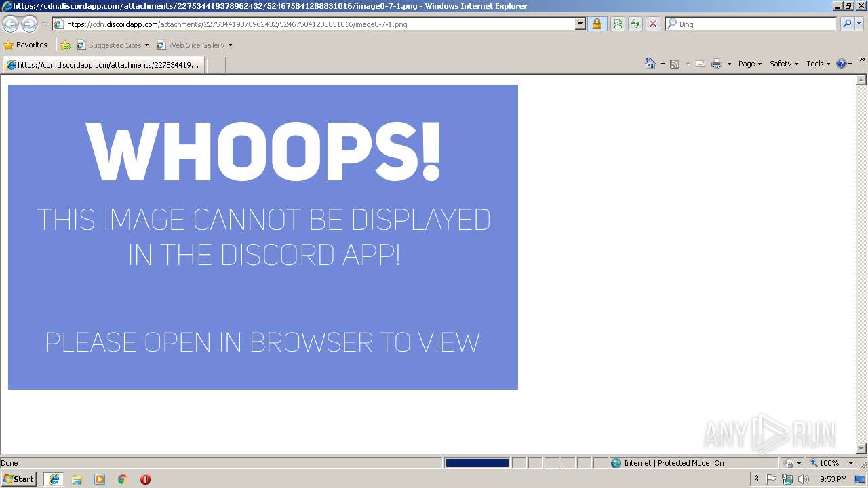Open the Tools menu

(x=818, y=64)
